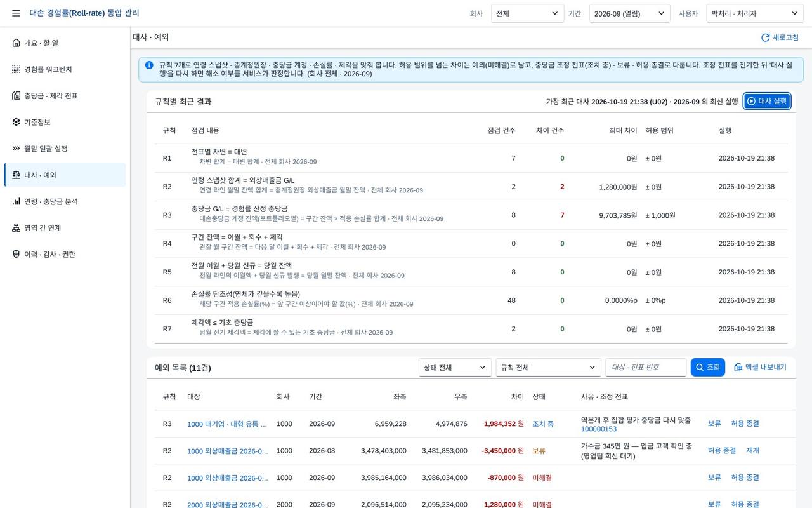This screenshot has height=508, width=812.
Task: Open the 2000 외상매출금 exception link
Action: coord(227,504)
